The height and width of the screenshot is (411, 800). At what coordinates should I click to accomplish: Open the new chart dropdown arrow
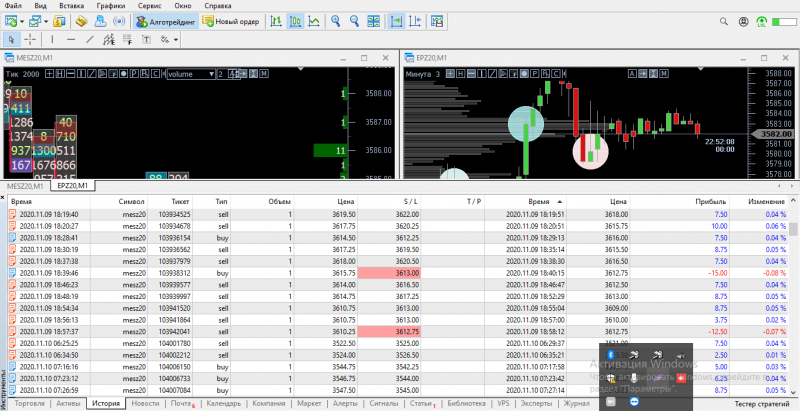(22, 21)
